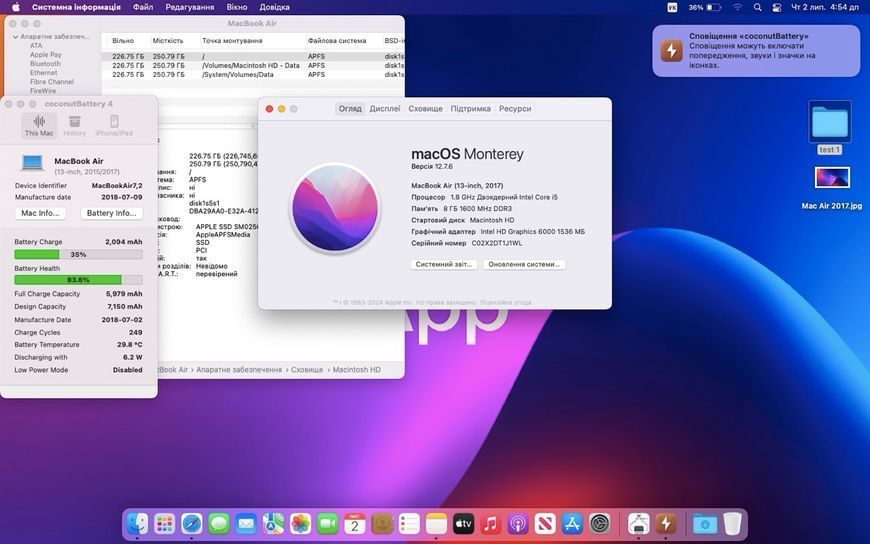Open Mail app in Dock
This screenshot has width=870, height=544.
point(246,523)
